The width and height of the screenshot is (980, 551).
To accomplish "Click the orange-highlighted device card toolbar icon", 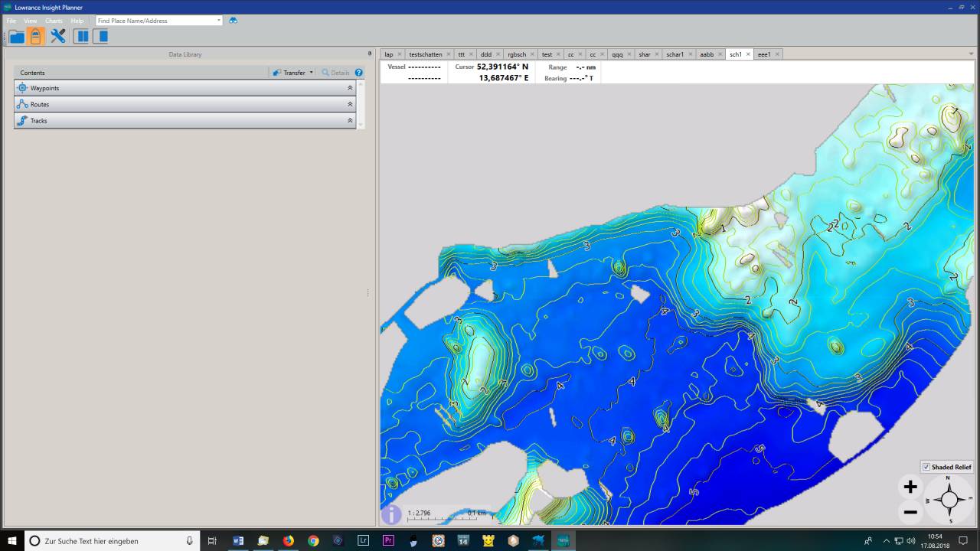I will (x=35, y=37).
